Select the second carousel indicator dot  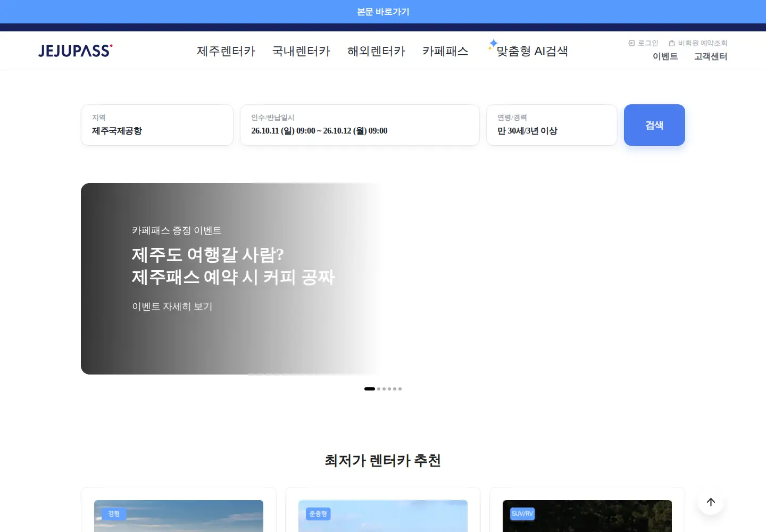point(379,389)
